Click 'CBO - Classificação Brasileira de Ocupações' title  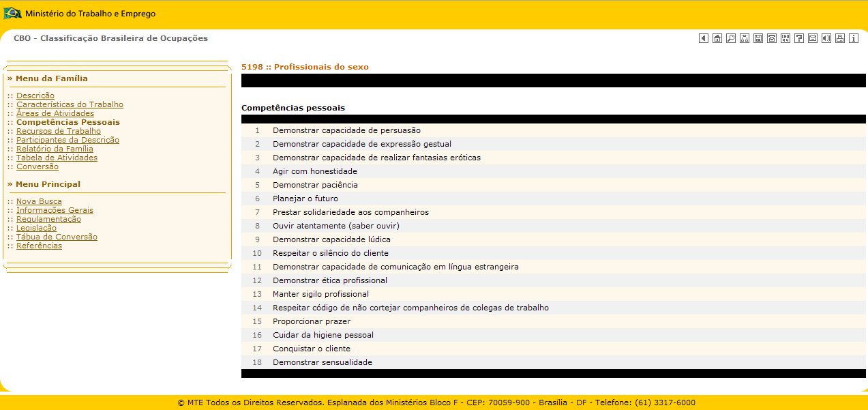tap(110, 38)
